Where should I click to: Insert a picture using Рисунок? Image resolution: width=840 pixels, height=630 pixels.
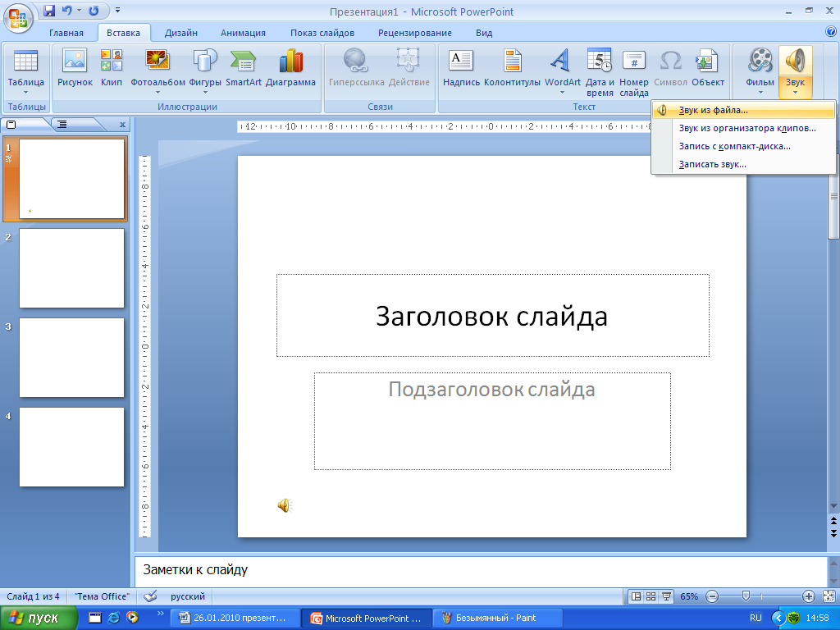[x=75, y=68]
